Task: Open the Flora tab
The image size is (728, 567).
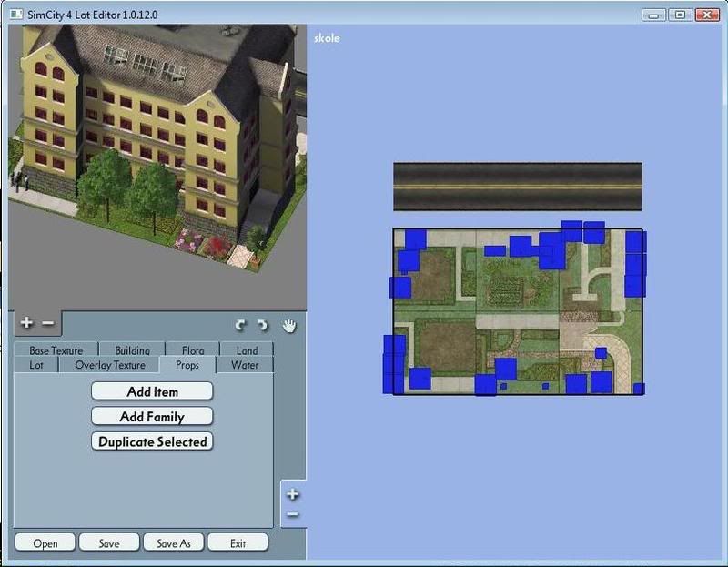Action: (x=193, y=349)
